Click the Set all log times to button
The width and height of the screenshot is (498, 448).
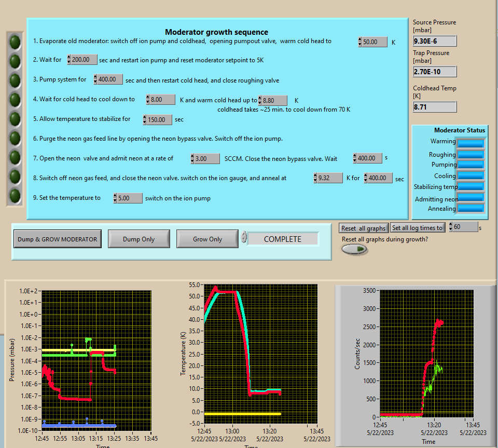(417, 227)
